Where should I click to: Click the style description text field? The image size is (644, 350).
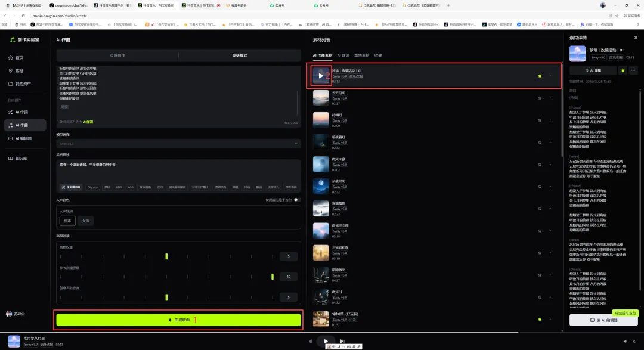(178, 171)
